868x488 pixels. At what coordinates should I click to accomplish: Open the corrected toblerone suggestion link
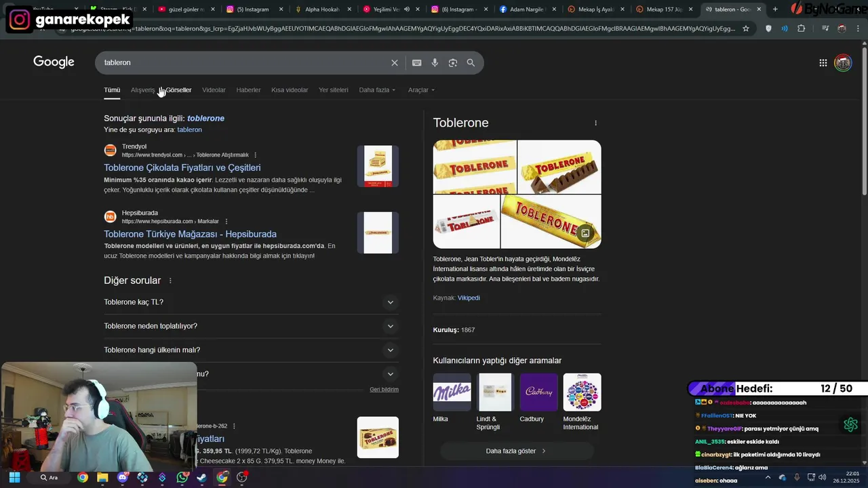[x=205, y=118]
